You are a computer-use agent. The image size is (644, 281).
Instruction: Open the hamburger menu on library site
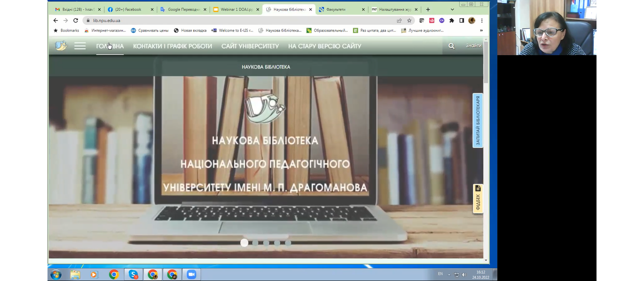(80, 46)
